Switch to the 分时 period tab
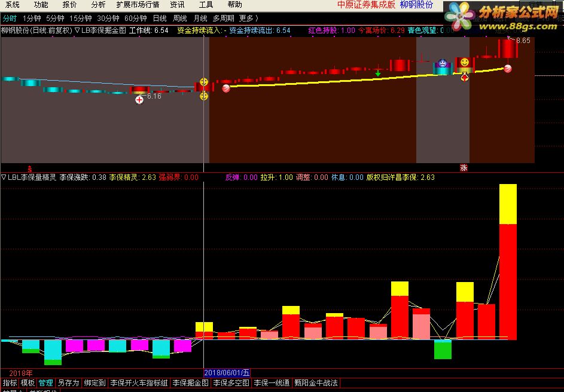Screen dimensions: 564x392 (10, 19)
